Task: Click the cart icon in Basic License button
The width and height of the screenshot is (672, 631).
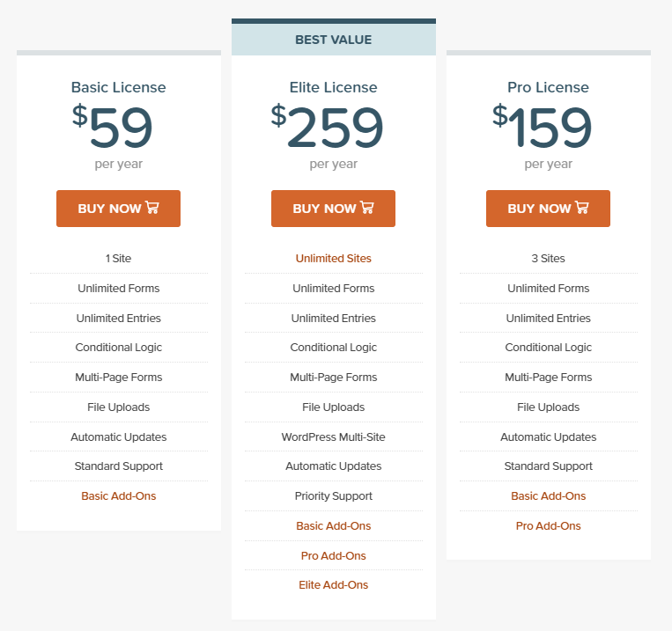Action: point(152,208)
